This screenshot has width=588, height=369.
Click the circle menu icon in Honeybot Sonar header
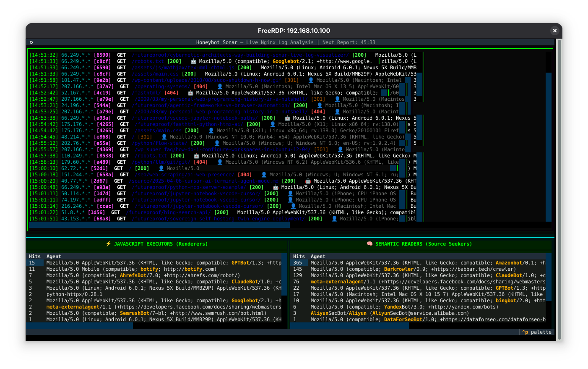pos(31,42)
